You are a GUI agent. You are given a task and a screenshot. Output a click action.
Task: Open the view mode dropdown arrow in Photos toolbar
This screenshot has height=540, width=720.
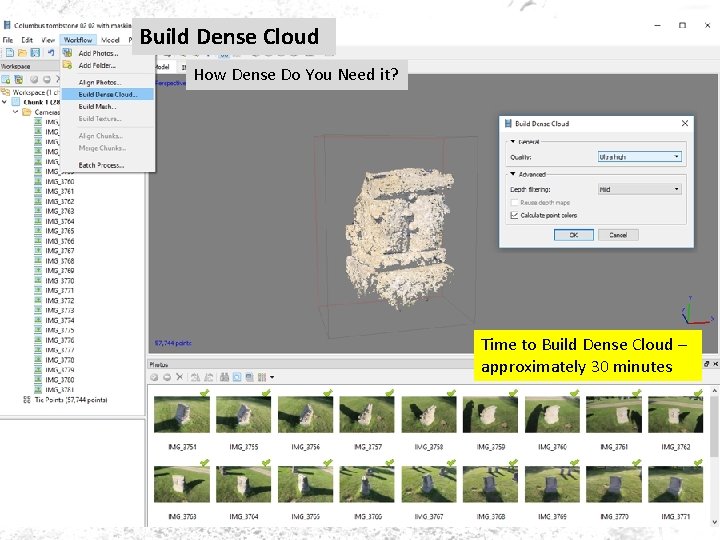pos(272,377)
